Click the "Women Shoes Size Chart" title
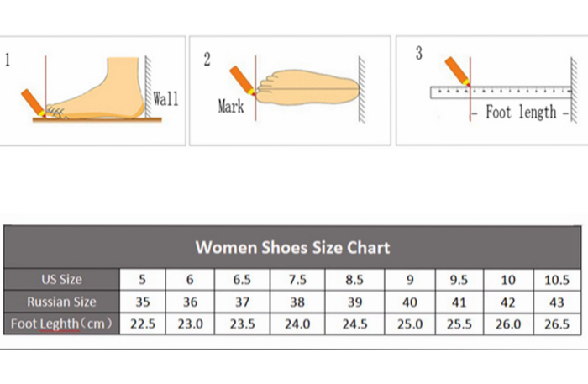588x384 pixels. click(x=292, y=247)
